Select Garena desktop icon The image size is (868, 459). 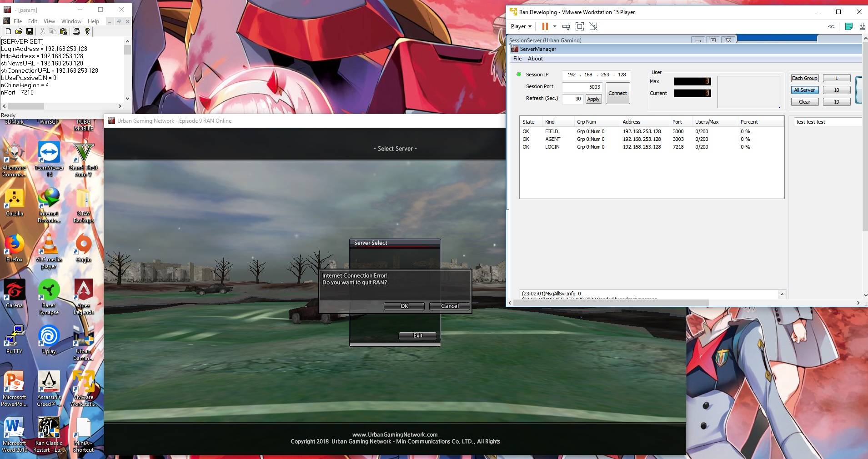(x=14, y=294)
